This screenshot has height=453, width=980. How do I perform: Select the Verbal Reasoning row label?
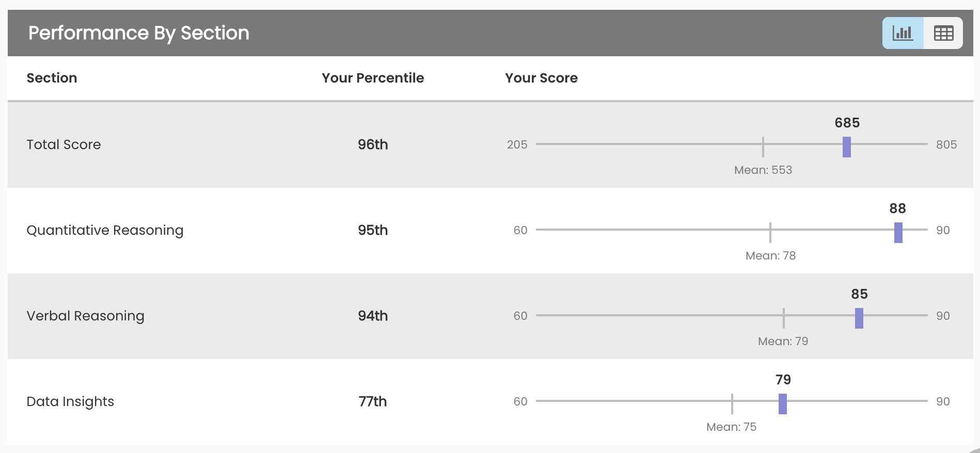(x=85, y=316)
